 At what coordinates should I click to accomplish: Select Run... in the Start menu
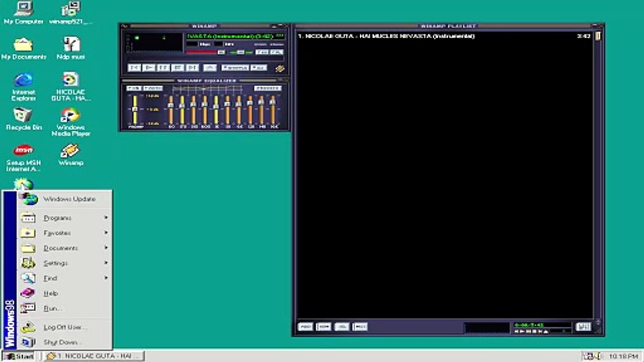click(64, 309)
